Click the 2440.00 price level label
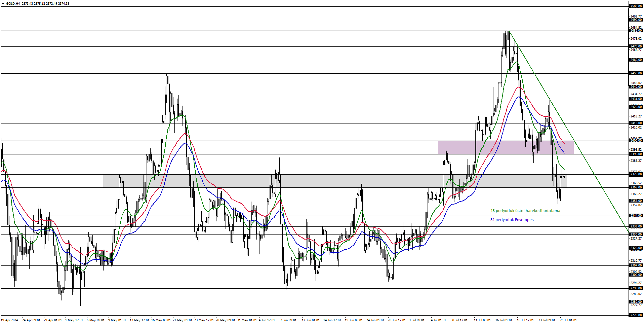The image size is (644, 324). tap(636, 87)
